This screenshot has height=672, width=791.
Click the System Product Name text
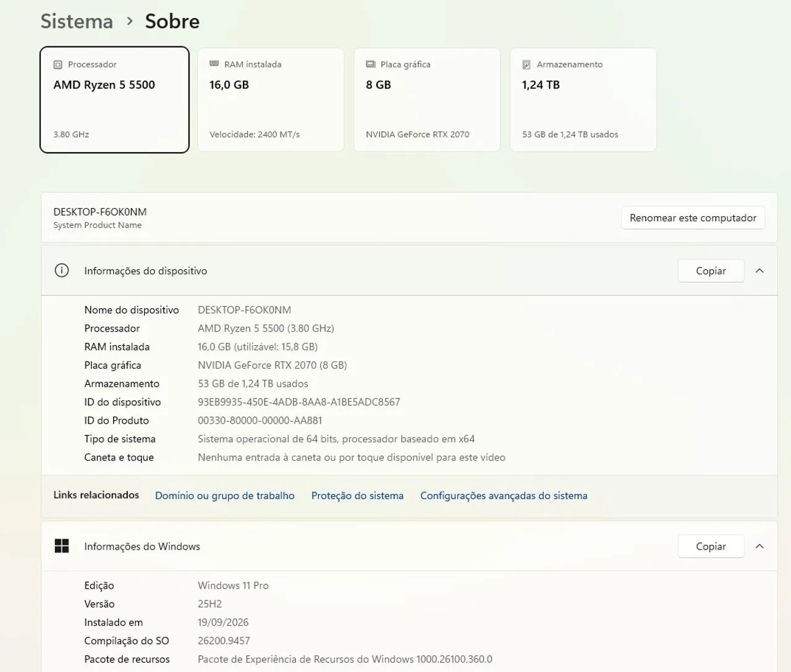click(x=97, y=225)
